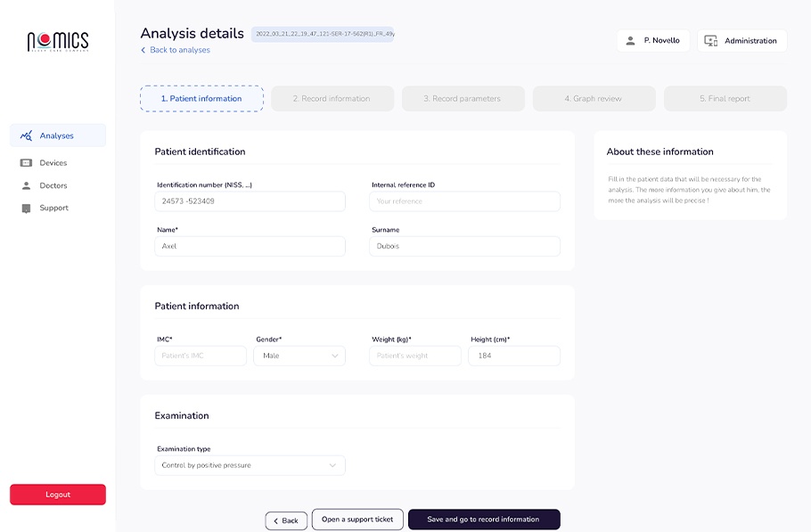
Task: Click the P. Novello user icon
Action: [631, 41]
